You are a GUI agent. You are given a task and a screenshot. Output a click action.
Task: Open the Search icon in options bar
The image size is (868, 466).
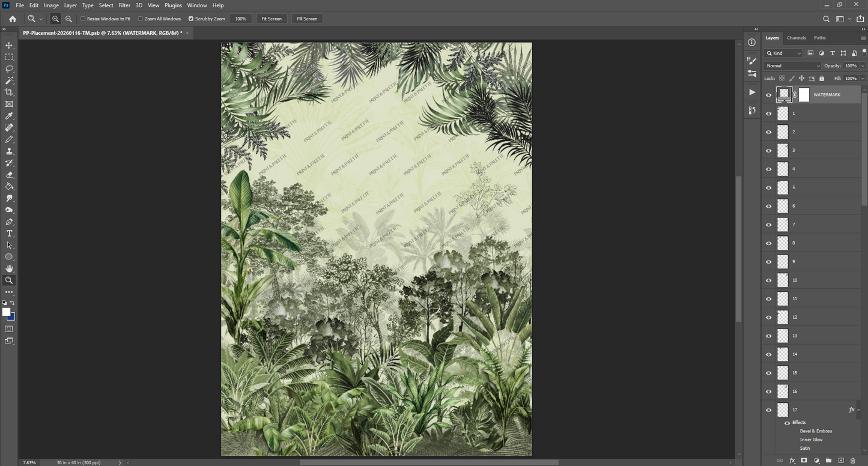click(827, 19)
